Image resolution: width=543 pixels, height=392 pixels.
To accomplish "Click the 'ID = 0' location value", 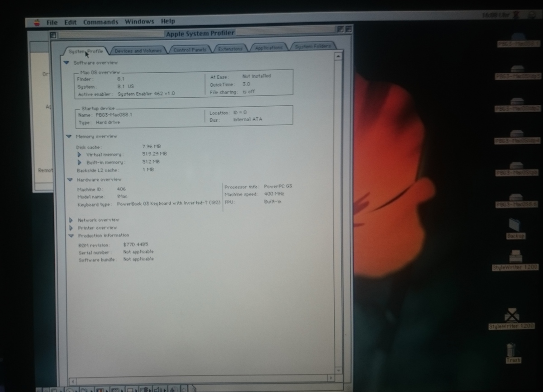I will (240, 113).
